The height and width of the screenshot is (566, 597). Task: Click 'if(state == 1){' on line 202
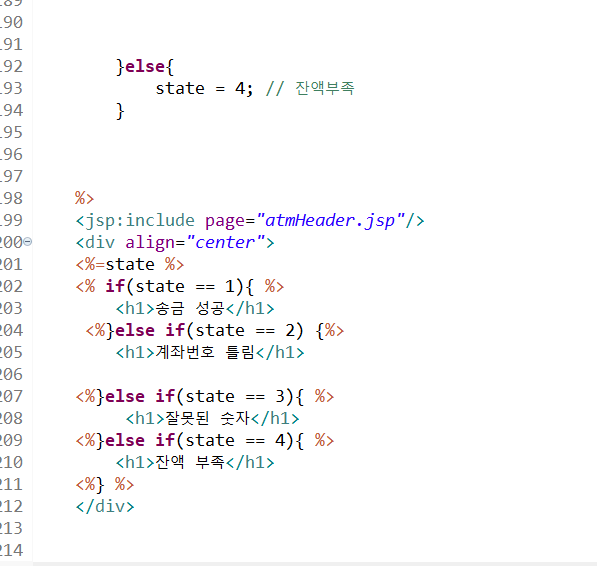179,287
